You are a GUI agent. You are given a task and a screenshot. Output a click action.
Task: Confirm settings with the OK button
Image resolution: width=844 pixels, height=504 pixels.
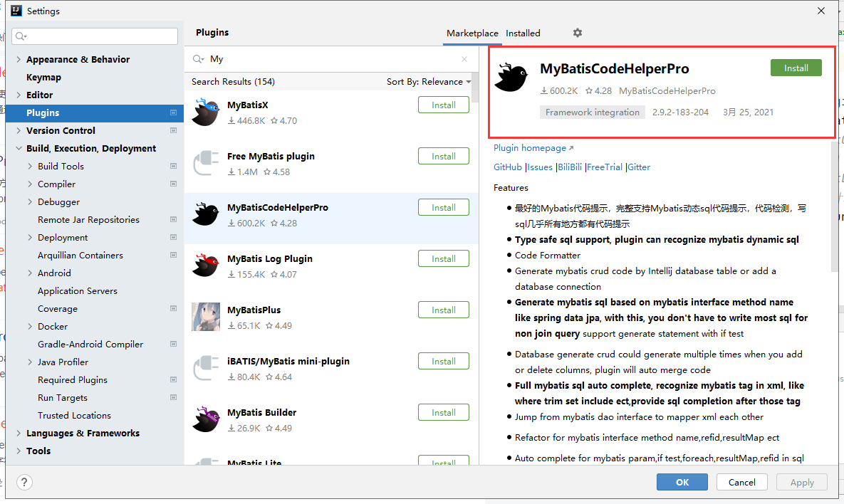[x=682, y=482]
